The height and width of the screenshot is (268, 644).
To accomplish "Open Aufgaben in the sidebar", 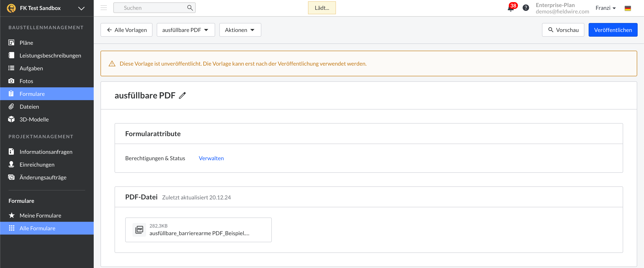I will [47, 68].
